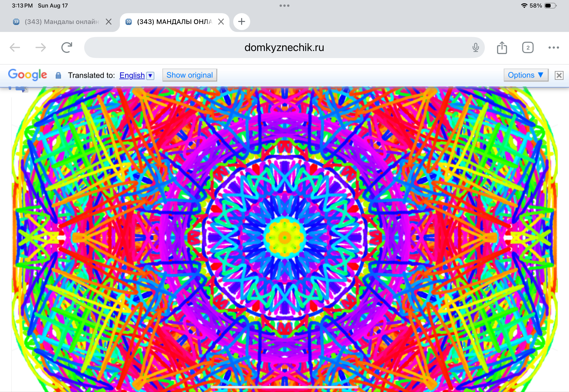
Task: Tap the 3:13 PM clock in status bar
Action: click(x=22, y=5)
